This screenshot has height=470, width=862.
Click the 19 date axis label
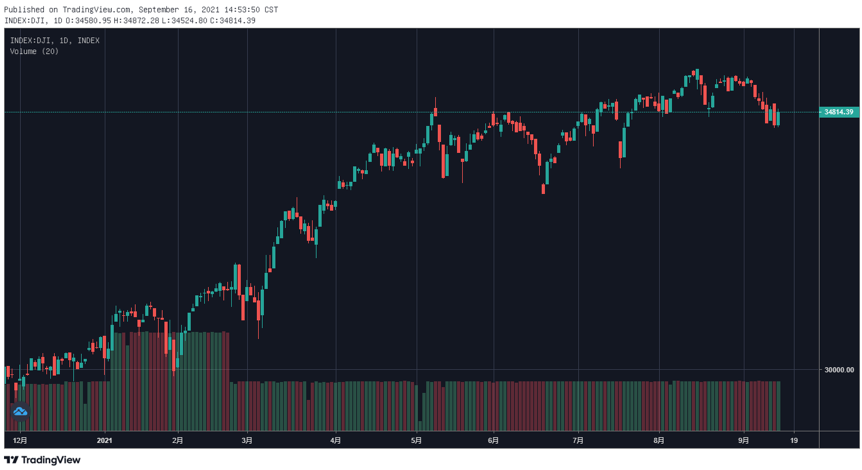coord(794,440)
